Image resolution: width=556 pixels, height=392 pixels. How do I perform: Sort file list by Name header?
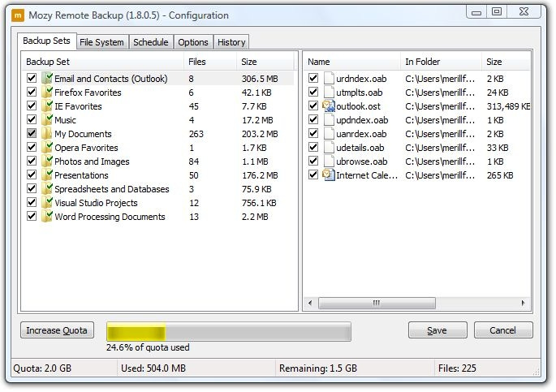point(352,62)
